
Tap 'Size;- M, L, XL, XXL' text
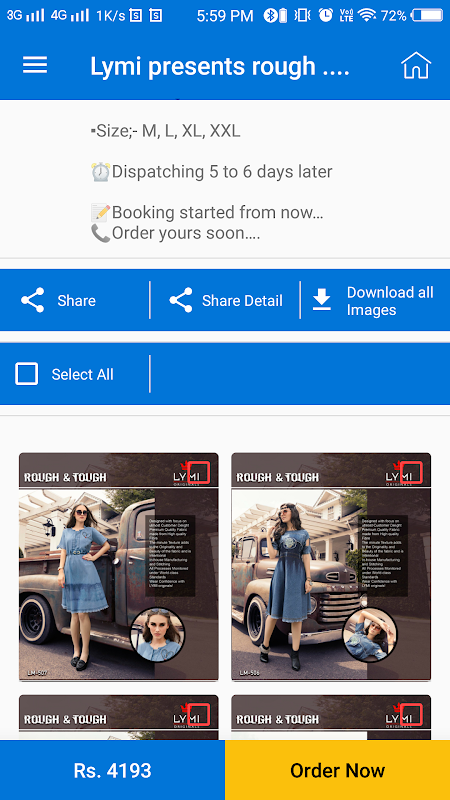(165, 131)
